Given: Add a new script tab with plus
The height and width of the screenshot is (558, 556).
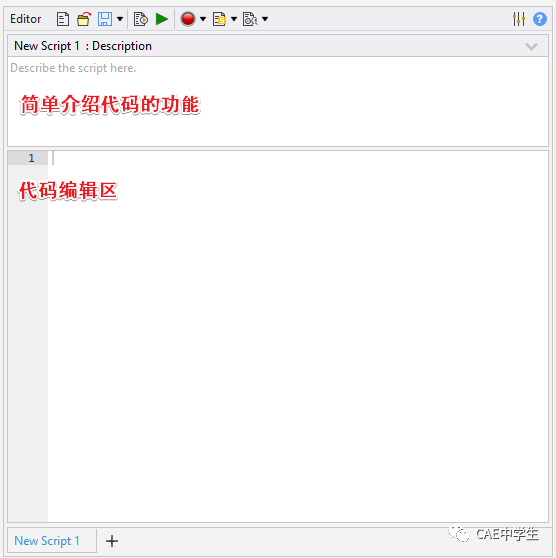Looking at the screenshot, I should tap(112, 541).
